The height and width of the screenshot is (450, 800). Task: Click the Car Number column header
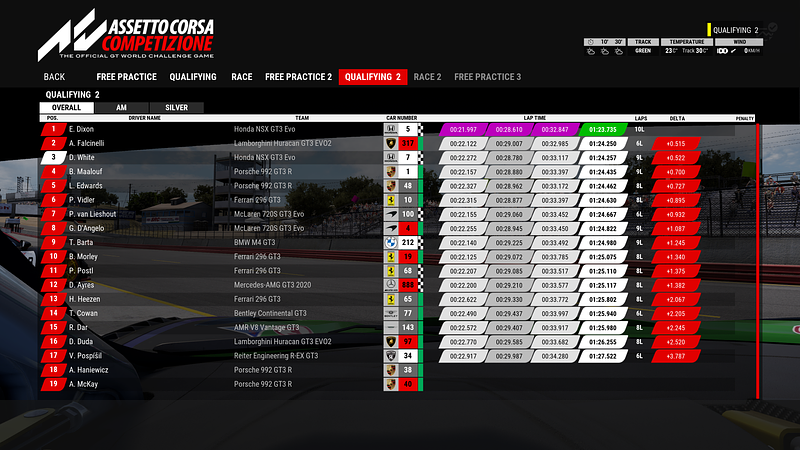tap(402, 118)
